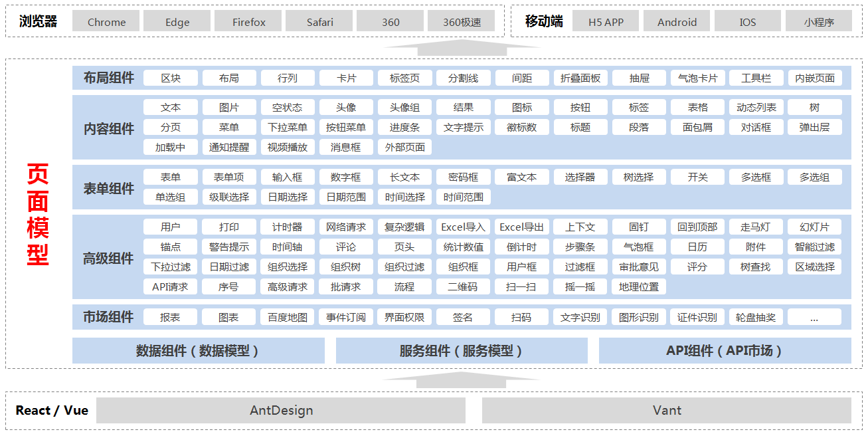
Task: Select the "徽标数" component
Action: (x=521, y=127)
